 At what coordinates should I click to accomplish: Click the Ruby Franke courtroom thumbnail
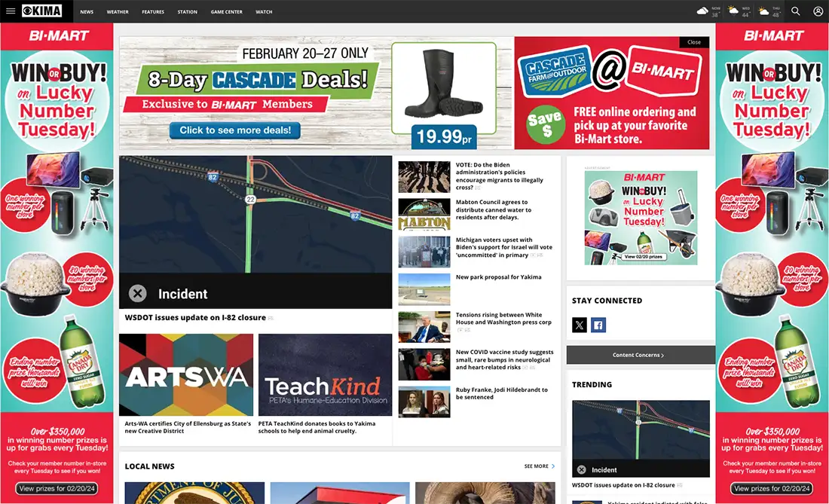424,402
